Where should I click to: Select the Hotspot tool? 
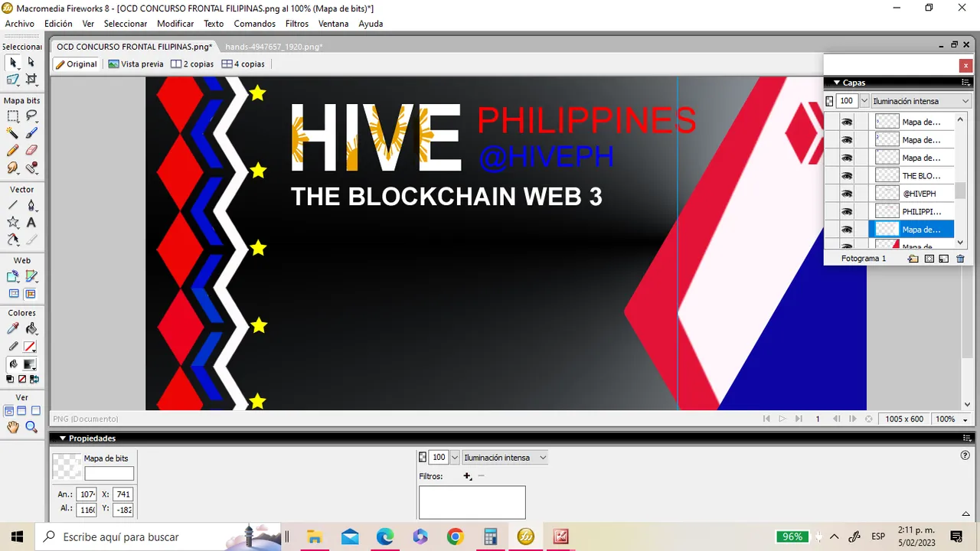click(x=13, y=276)
